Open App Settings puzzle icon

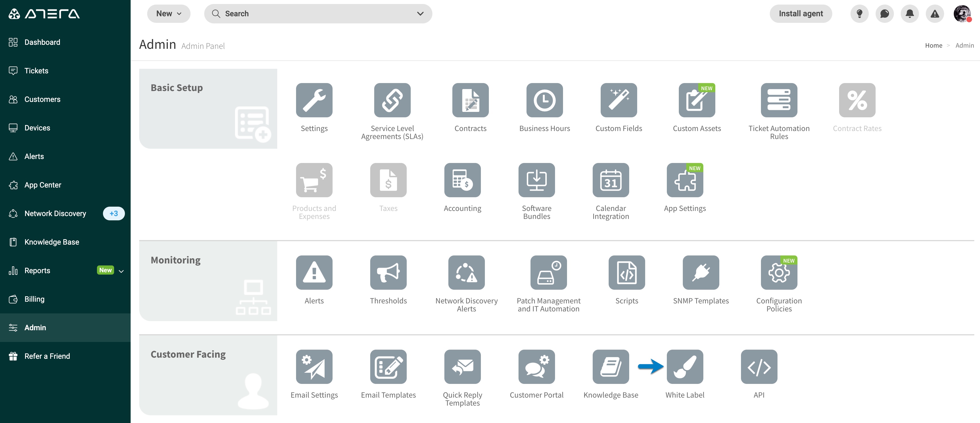685,180
